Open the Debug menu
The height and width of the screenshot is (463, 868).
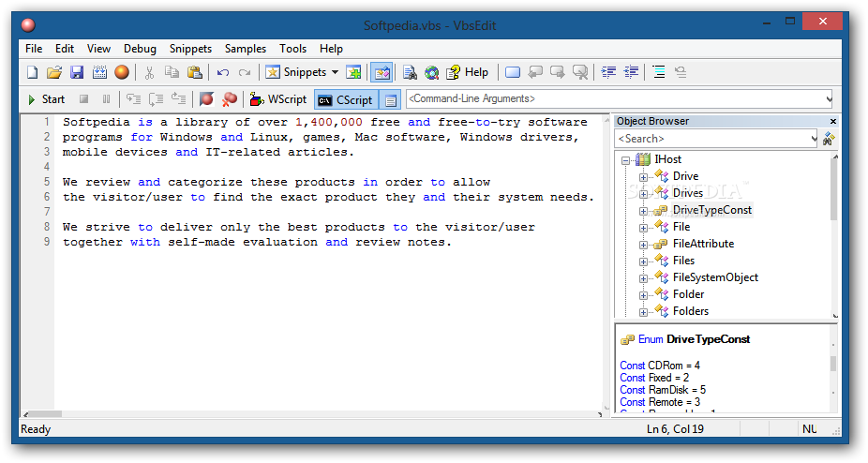(x=140, y=49)
